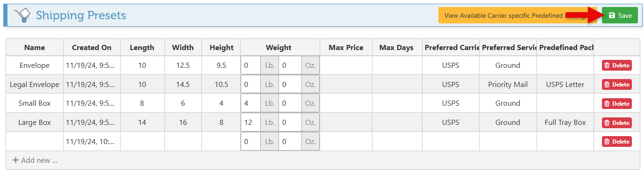This screenshot has height=174, width=644.
Task: Click the Save button
Action: (x=620, y=15)
